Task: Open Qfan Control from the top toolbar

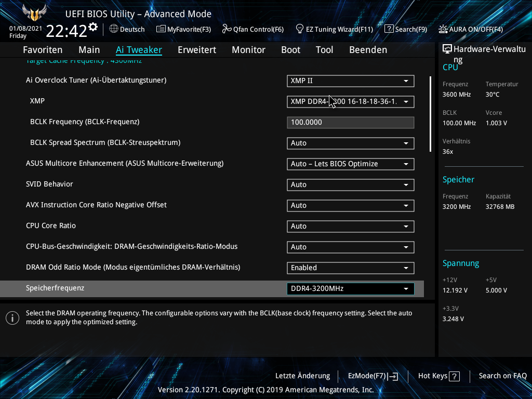Action: 253,29
